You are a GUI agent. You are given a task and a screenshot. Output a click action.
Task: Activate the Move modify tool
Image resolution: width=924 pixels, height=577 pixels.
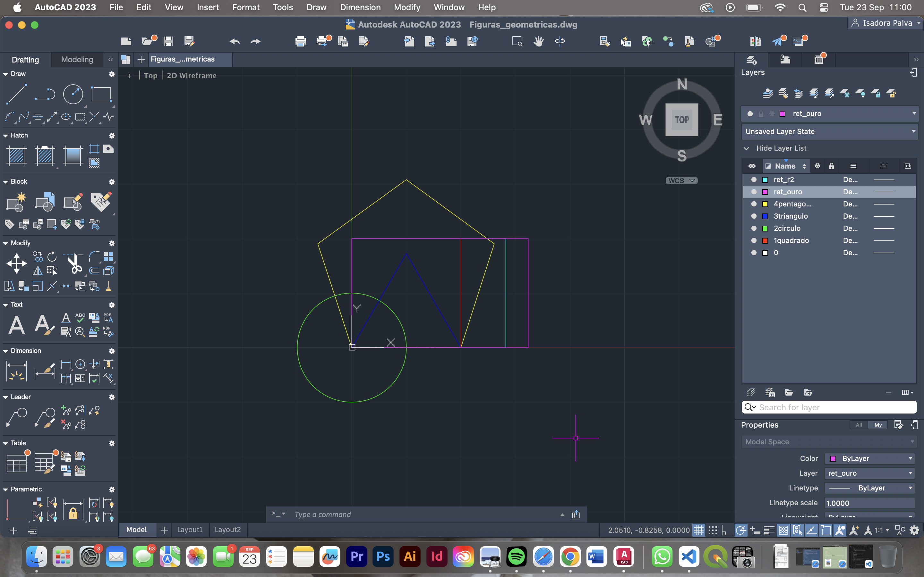(16, 264)
